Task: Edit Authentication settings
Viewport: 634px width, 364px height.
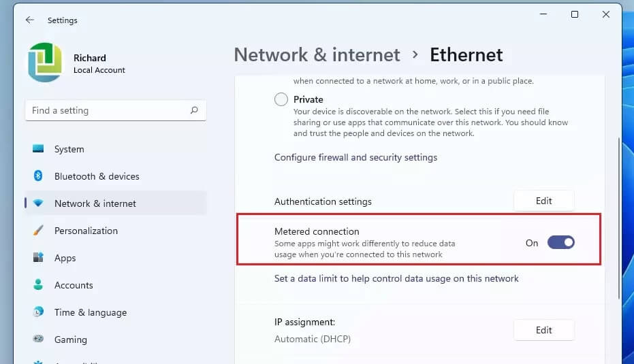Action: point(543,201)
